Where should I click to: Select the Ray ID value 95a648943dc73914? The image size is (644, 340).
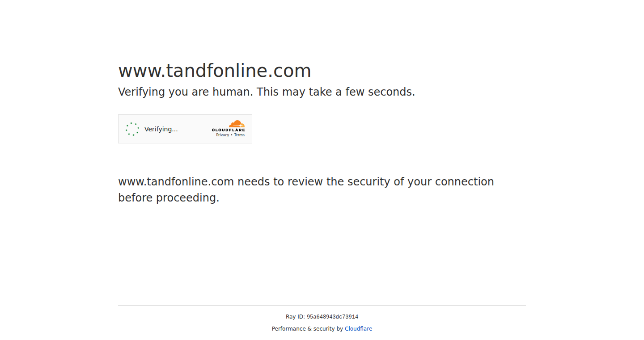click(332, 317)
